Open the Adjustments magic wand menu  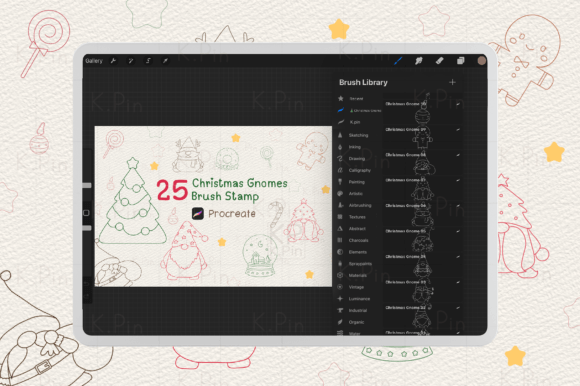[131, 61]
